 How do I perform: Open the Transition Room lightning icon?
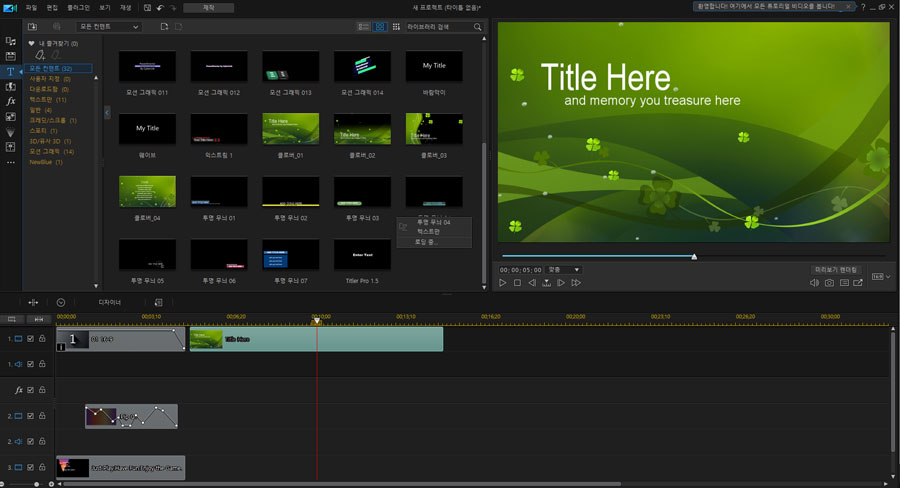[10, 87]
